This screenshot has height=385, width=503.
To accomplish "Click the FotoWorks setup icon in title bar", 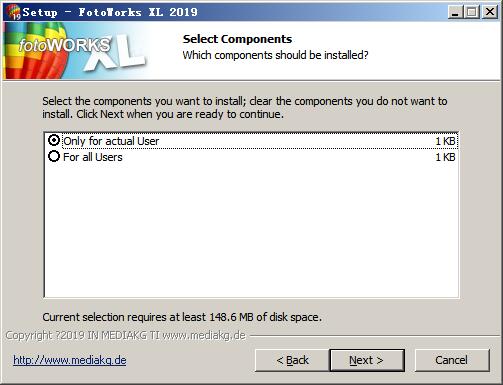I will coord(14,12).
